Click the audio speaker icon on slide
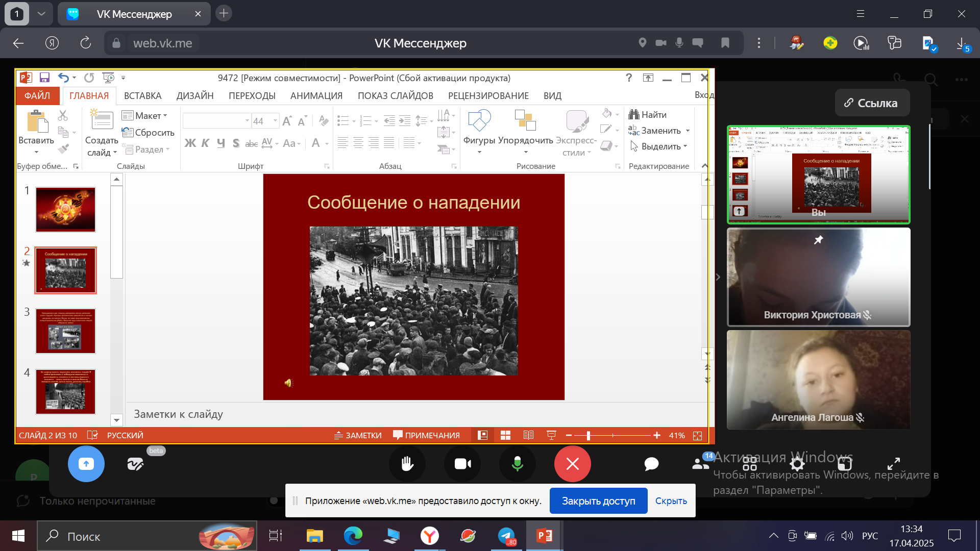Image resolution: width=980 pixels, height=551 pixels. [x=289, y=383]
